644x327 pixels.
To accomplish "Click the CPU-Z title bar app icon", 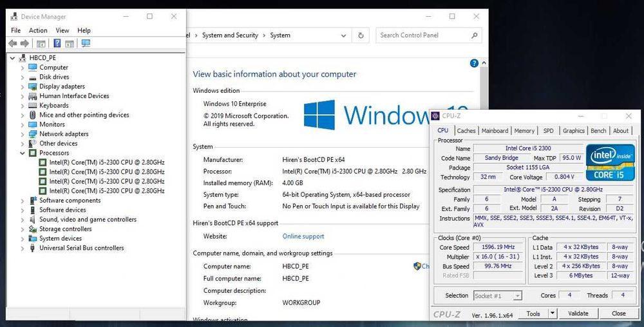I will pos(435,116).
